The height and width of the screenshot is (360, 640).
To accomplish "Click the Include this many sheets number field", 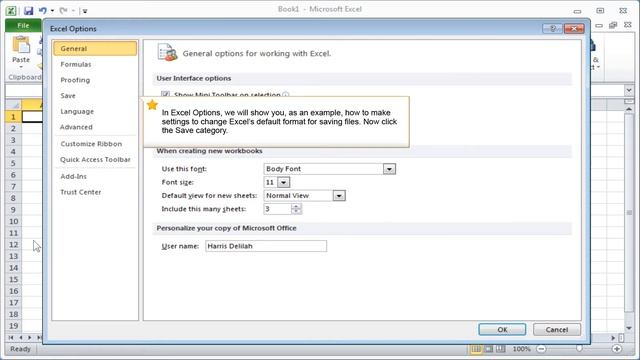I will pyautogui.click(x=278, y=209).
